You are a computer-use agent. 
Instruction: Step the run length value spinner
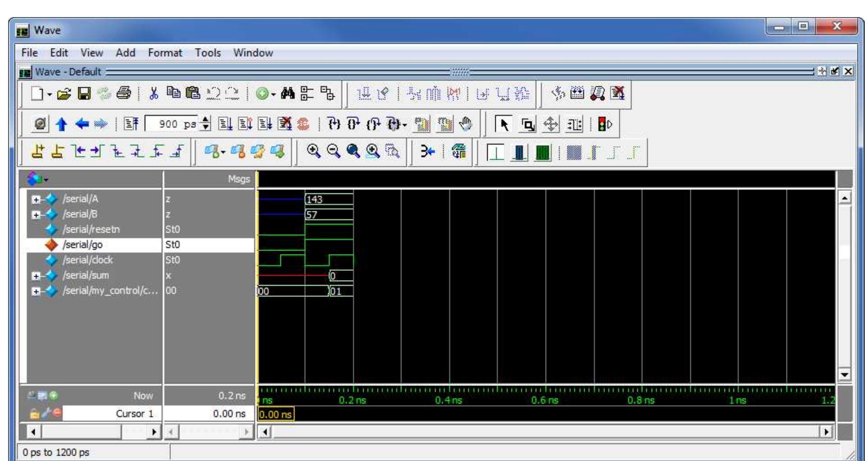click(x=206, y=124)
